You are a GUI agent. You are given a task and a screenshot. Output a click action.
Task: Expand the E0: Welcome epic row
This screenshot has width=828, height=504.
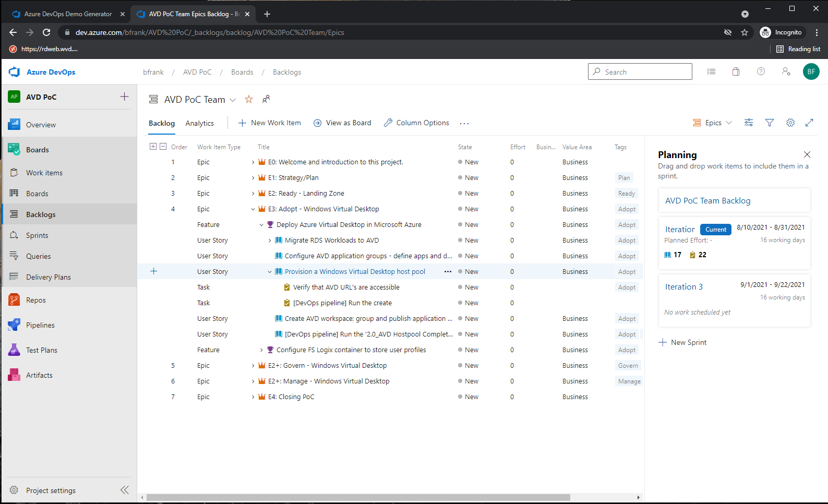(253, 162)
